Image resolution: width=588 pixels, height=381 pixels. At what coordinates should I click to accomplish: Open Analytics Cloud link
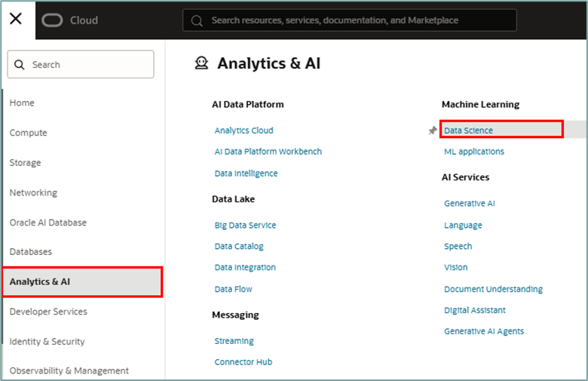click(x=243, y=131)
